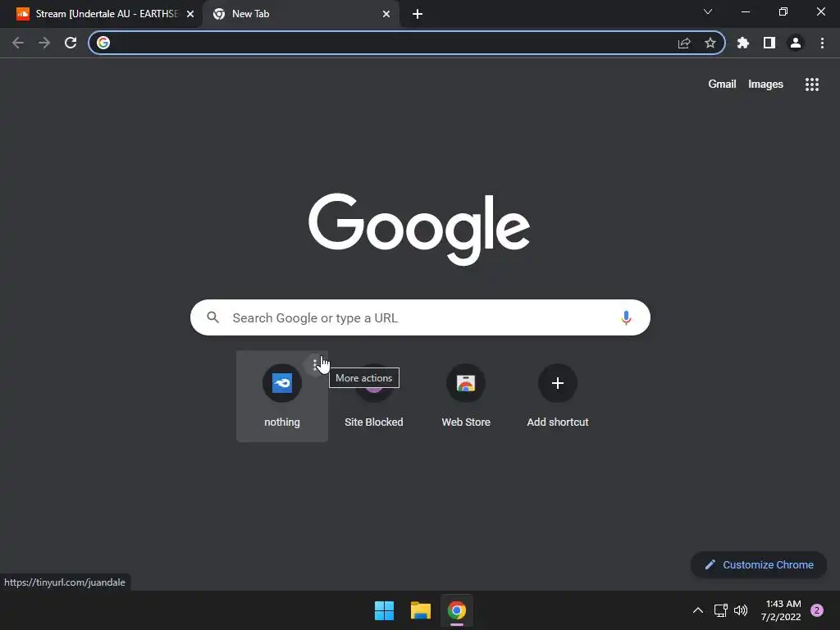Start voice search with microphone

626,317
